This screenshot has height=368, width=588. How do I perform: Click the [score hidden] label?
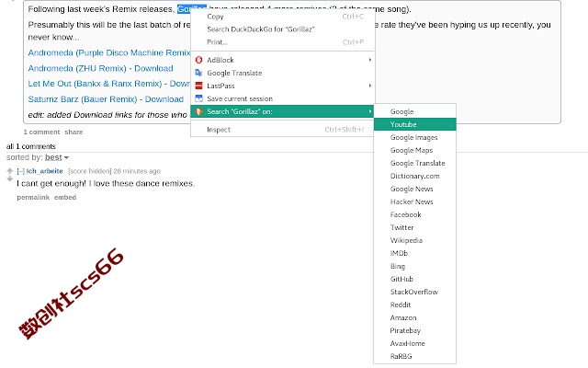pos(90,171)
